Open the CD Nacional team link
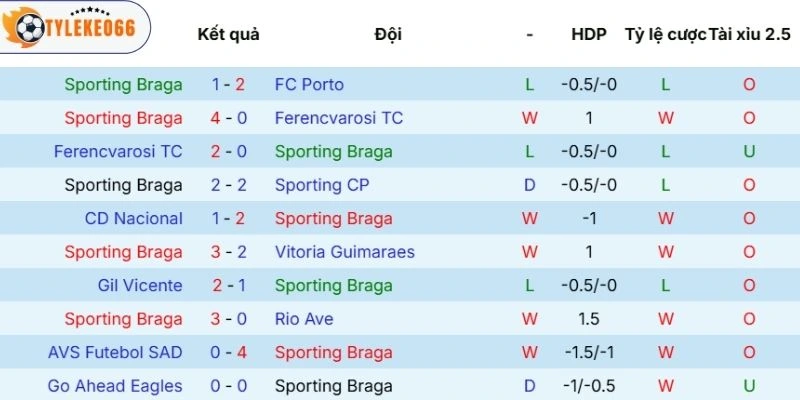Viewport: 800px width, 400px height. tap(134, 218)
